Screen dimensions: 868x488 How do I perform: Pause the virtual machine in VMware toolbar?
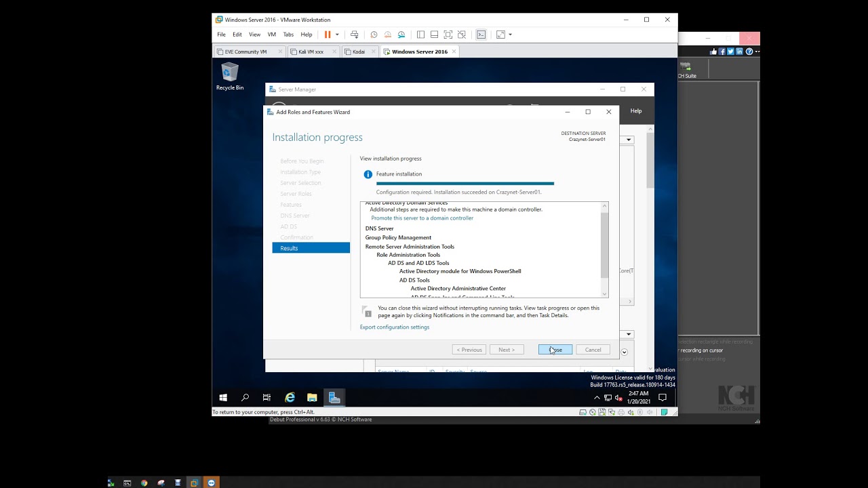tap(328, 35)
